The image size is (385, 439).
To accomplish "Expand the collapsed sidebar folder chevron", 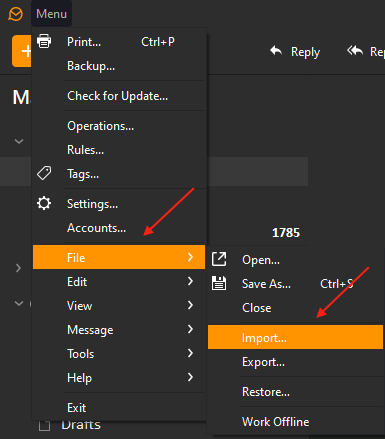I will pyautogui.click(x=19, y=268).
